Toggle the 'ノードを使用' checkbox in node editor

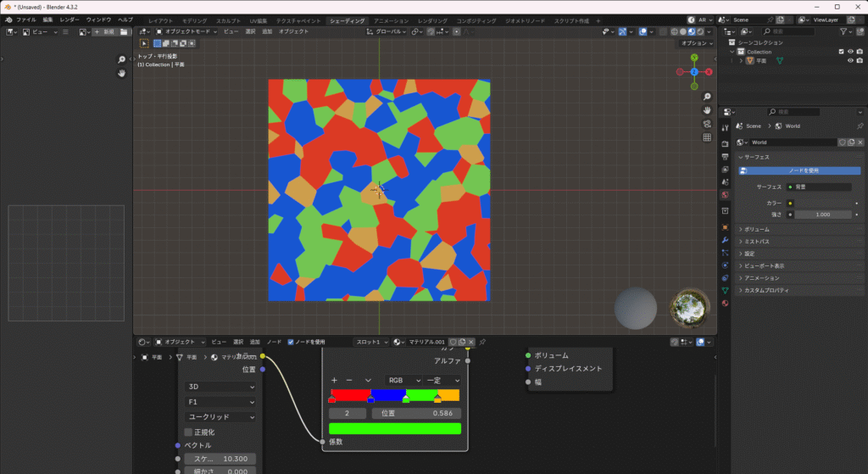(x=291, y=343)
